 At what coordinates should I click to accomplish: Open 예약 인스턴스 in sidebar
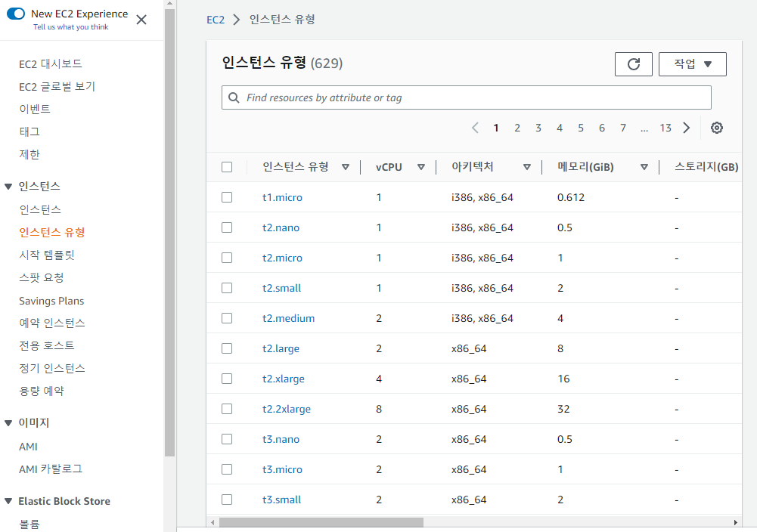52,323
